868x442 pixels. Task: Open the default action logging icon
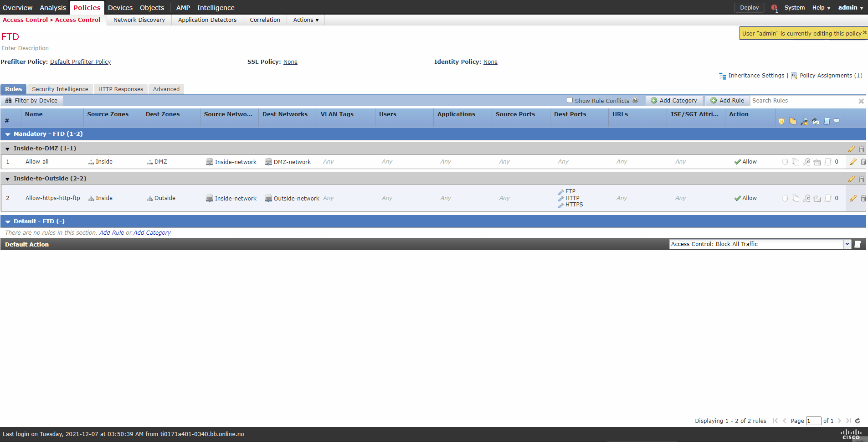click(858, 244)
